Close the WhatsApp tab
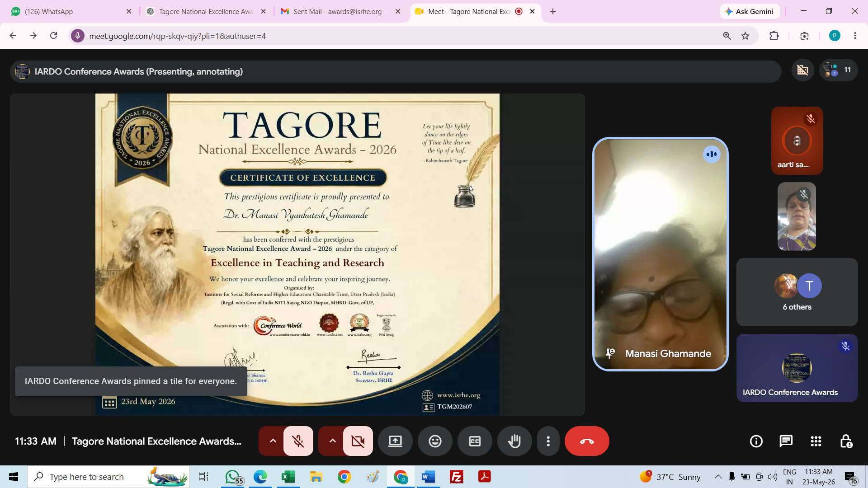This screenshot has width=868, height=488. tap(129, 11)
